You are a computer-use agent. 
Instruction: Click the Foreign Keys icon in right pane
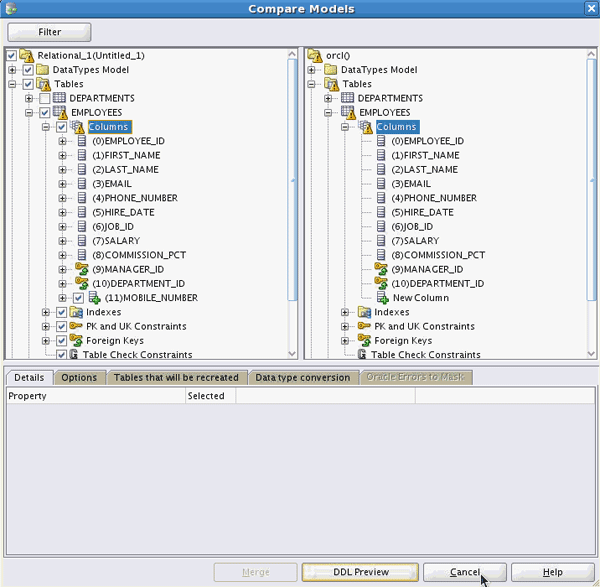pos(364,340)
